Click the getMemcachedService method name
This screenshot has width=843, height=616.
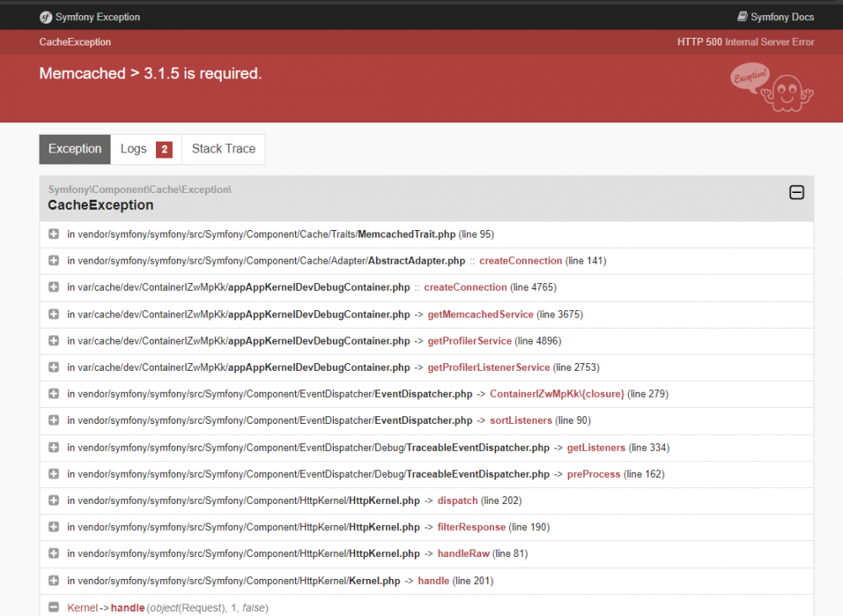coord(481,314)
